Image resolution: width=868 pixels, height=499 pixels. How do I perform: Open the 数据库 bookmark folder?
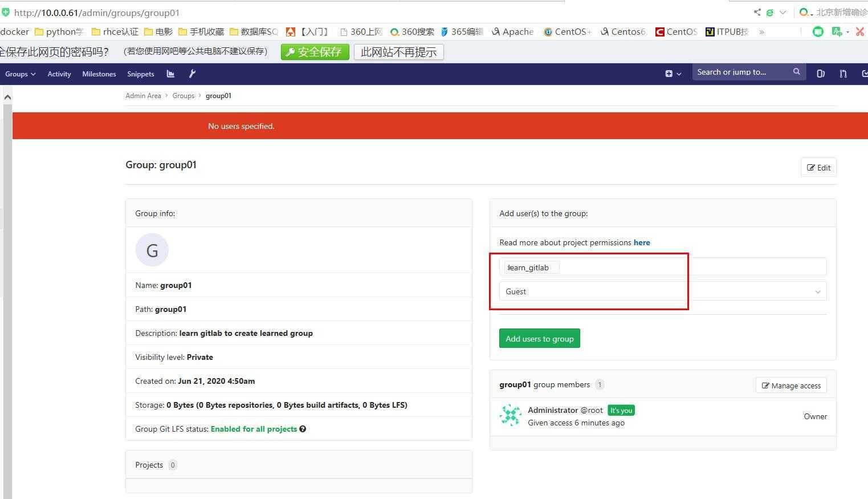click(x=254, y=32)
